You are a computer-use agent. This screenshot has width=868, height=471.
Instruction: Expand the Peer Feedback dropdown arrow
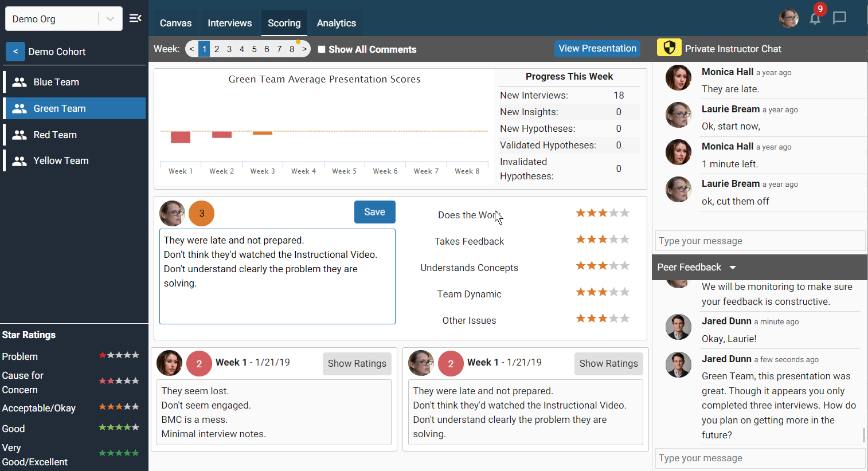click(732, 268)
